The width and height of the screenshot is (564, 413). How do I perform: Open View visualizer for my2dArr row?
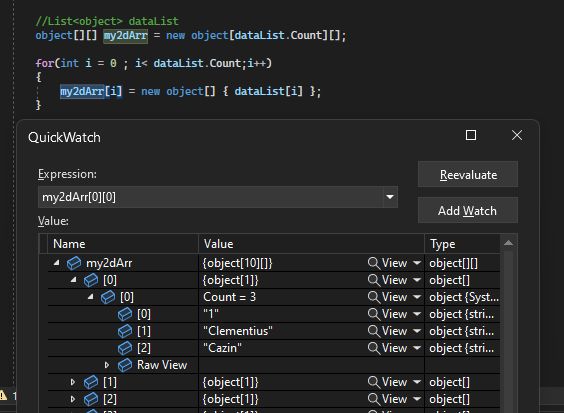(388, 263)
